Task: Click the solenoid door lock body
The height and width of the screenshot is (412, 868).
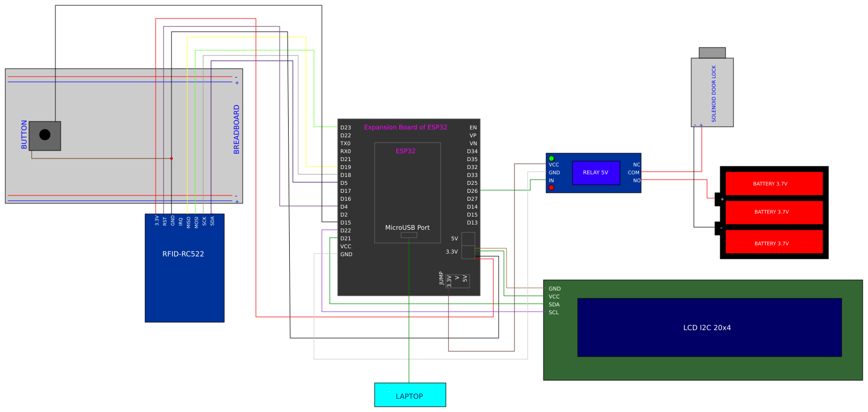Action: tap(712, 92)
